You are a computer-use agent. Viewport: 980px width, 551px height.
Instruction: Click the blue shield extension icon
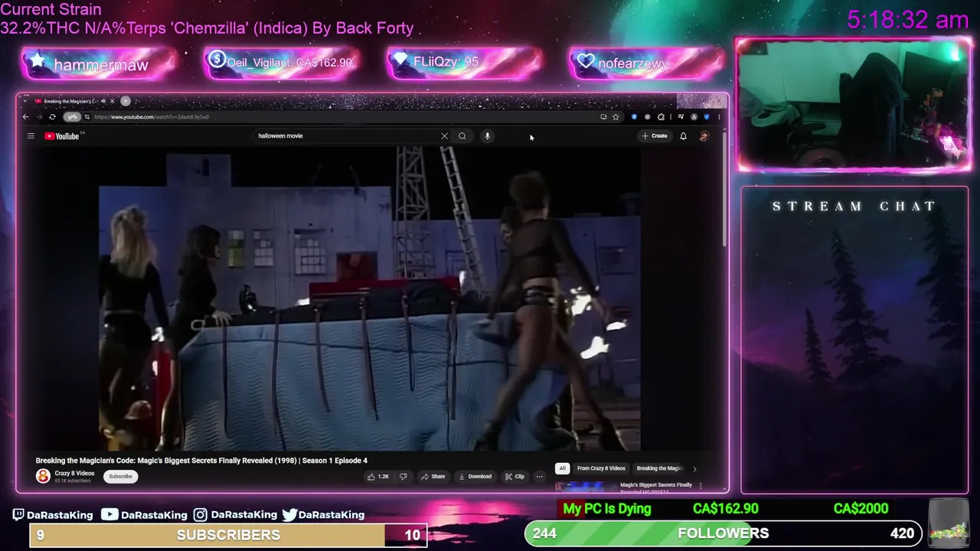coord(706,117)
